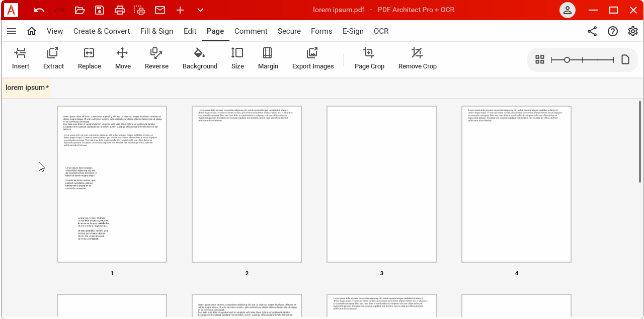Open the View tab
The height and width of the screenshot is (319, 644).
55,31
